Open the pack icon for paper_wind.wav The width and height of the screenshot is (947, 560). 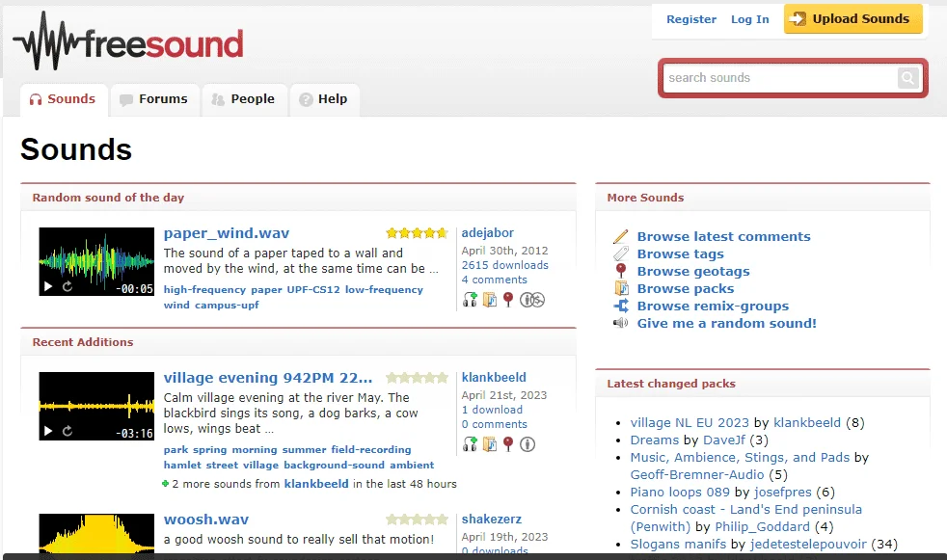[489, 300]
